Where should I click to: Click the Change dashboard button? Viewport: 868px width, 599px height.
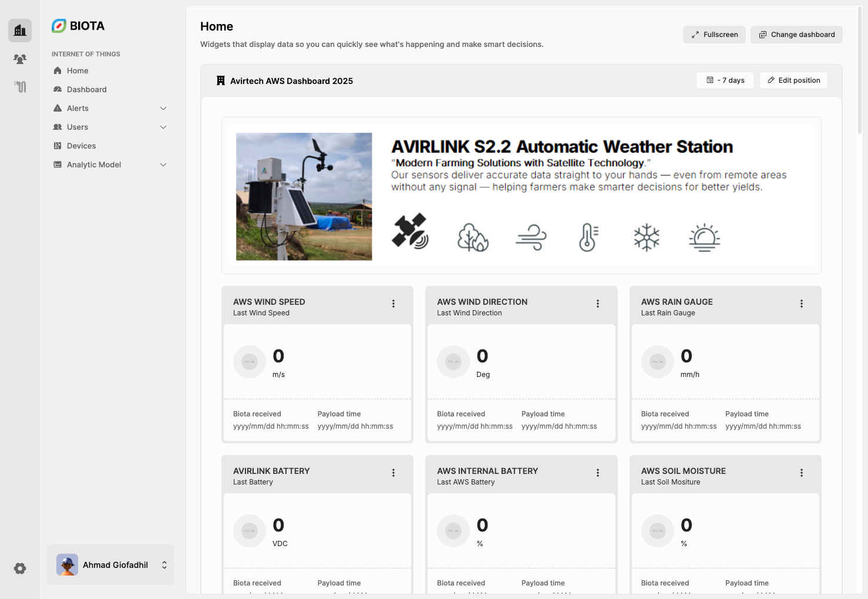coord(796,35)
